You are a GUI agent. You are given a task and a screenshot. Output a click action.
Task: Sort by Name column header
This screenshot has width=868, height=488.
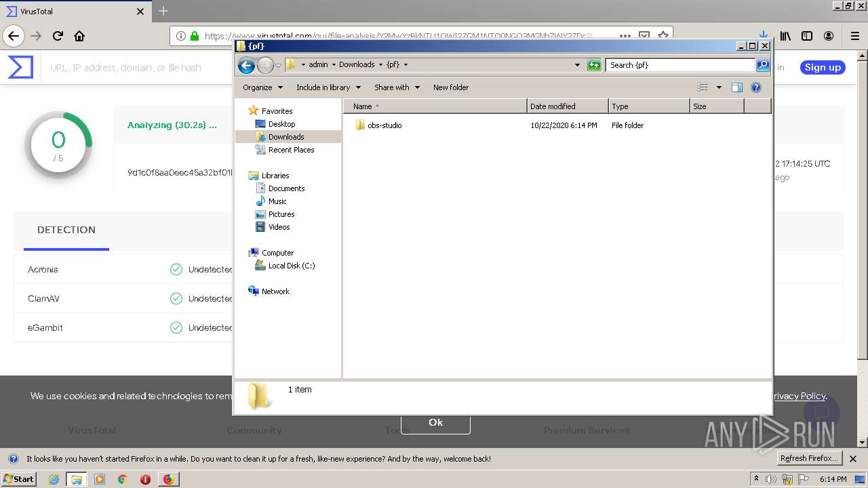(435, 106)
